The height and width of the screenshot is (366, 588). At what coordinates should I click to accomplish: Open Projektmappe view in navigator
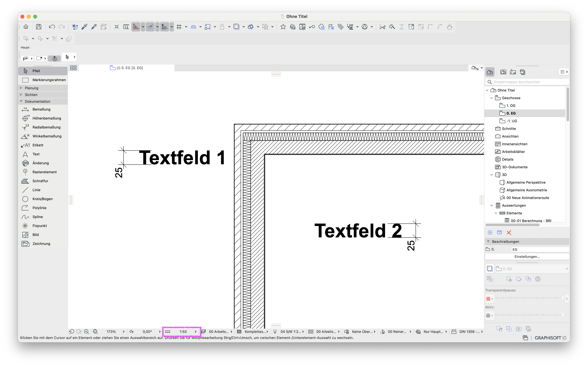coord(490,72)
